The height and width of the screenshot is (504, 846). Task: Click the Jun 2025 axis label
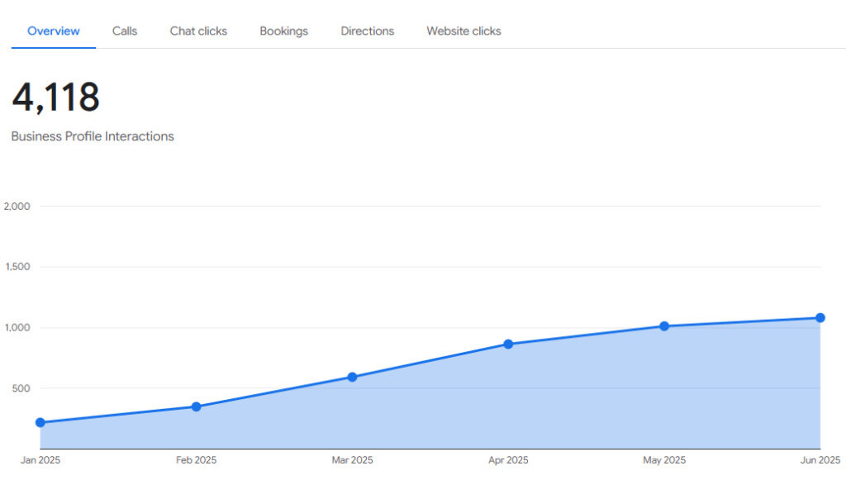820,460
